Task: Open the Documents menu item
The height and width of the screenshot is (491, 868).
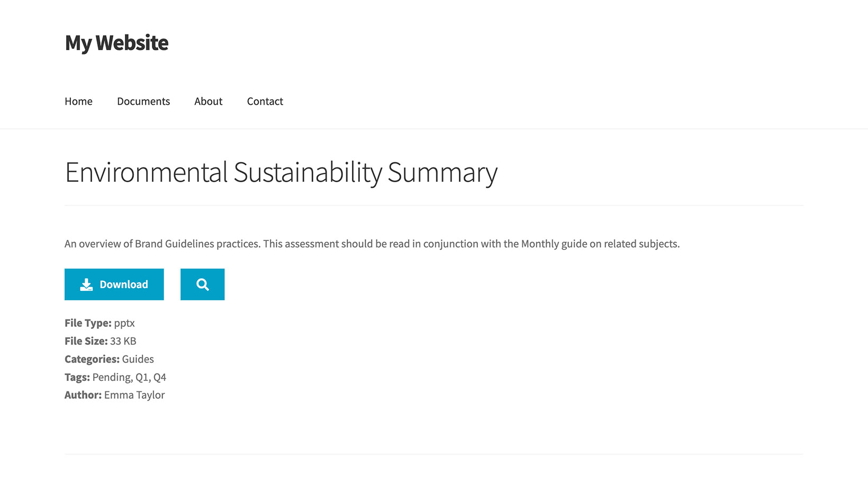Action: coord(143,101)
